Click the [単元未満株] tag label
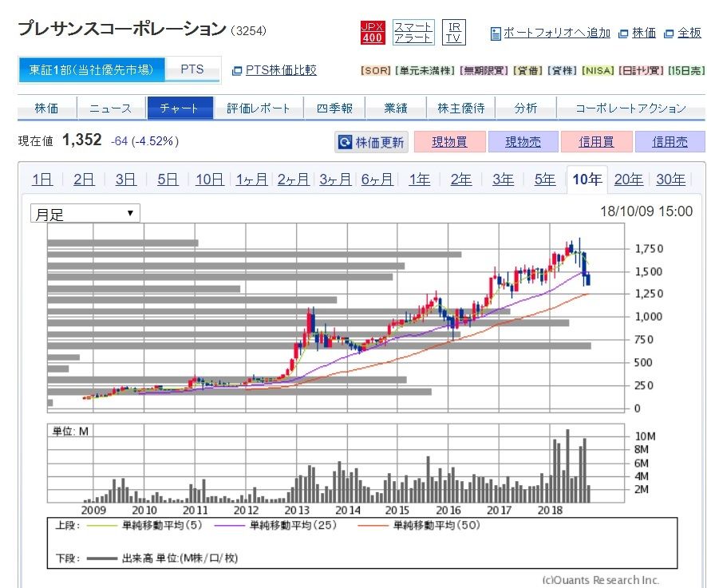 click(425, 71)
